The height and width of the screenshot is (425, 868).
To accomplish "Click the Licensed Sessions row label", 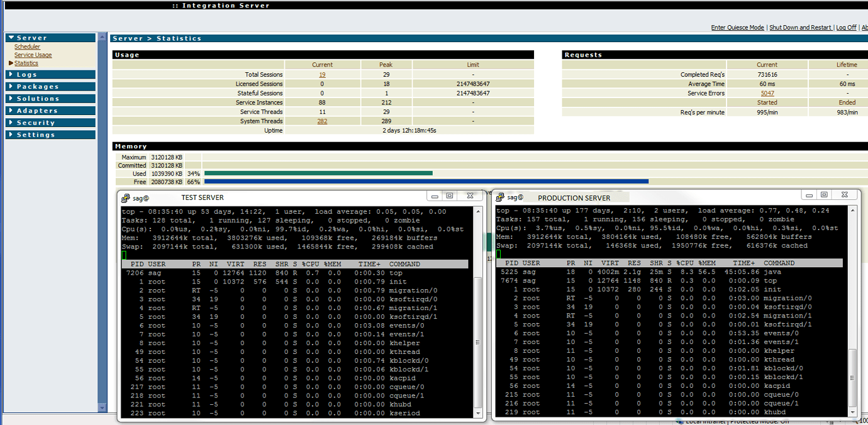I will tap(259, 84).
